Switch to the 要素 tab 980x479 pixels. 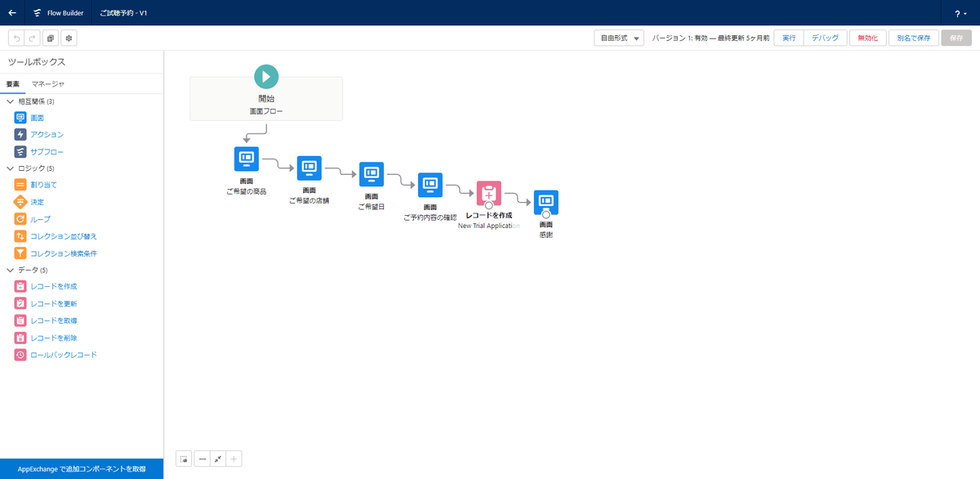point(13,84)
